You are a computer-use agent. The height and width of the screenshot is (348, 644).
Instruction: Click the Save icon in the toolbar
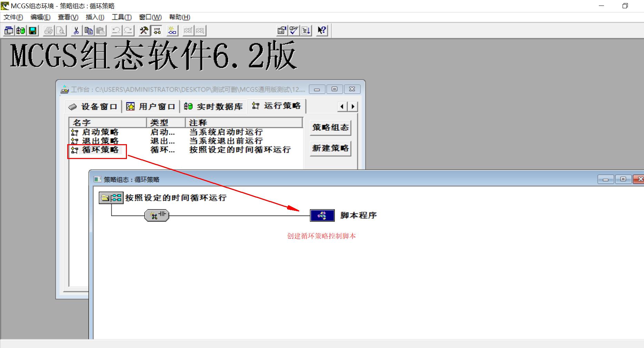(32, 30)
